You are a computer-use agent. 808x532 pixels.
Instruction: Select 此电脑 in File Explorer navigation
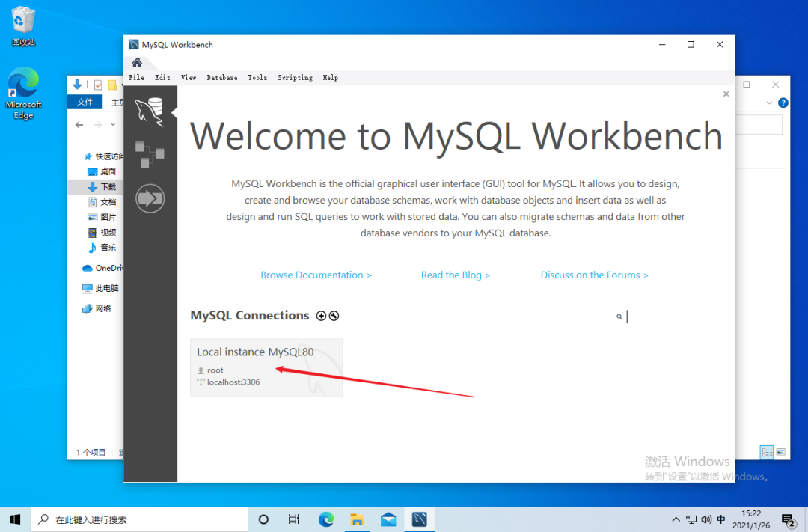click(x=101, y=288)
